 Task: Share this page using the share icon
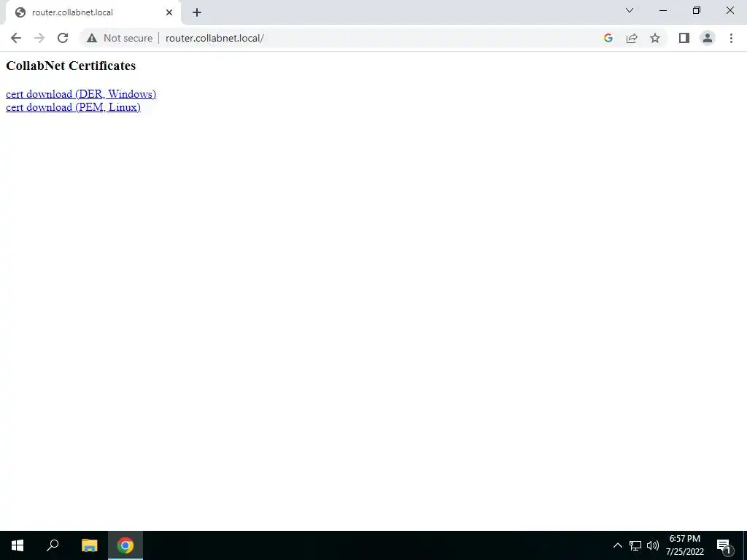[x=632, y=38]
